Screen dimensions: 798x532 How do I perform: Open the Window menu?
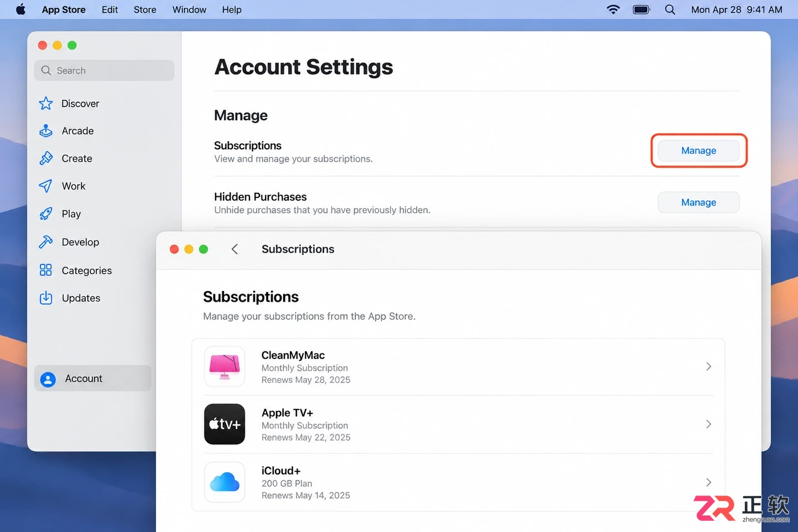(x=189, y=9)
